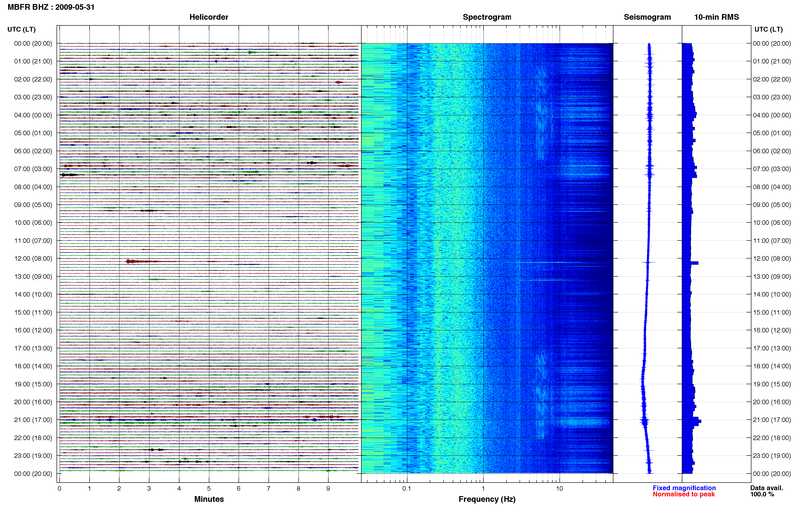This screenshot has height=508, width=812.
Task: Click the tallest RMS bar near 21:00
Action: click(x=692, y=421)
